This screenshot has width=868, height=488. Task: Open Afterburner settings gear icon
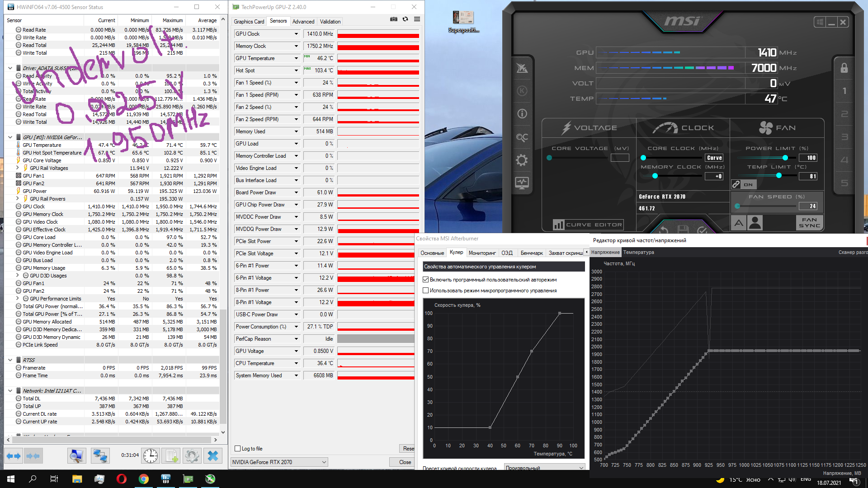click(x=522, y=160)
